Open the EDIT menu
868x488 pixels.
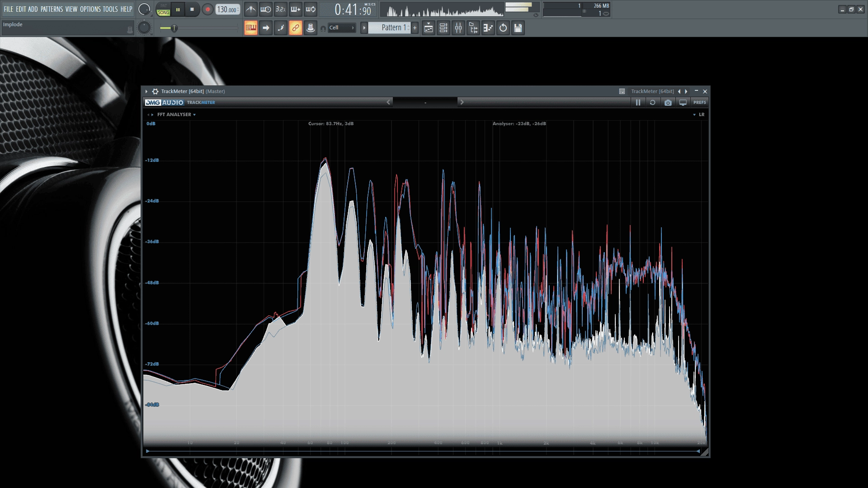click(21, 9)
